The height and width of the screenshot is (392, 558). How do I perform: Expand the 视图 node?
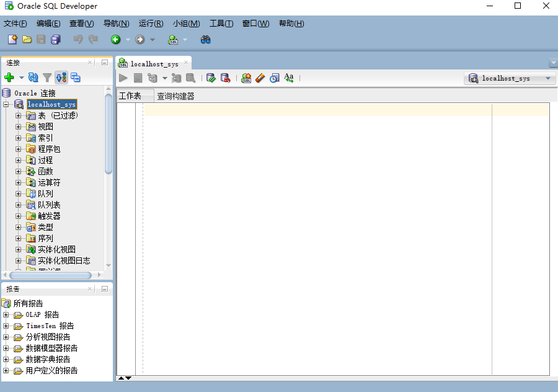(18, 127)
